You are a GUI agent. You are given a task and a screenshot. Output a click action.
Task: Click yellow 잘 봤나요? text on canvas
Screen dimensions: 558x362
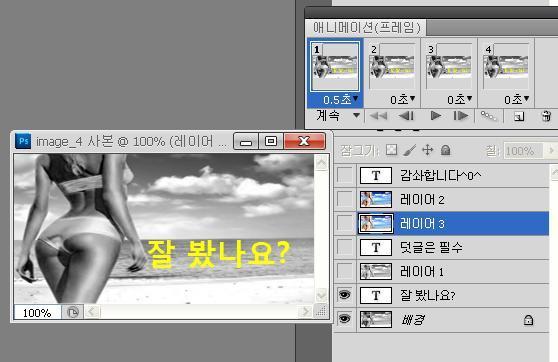coord(218,254)
